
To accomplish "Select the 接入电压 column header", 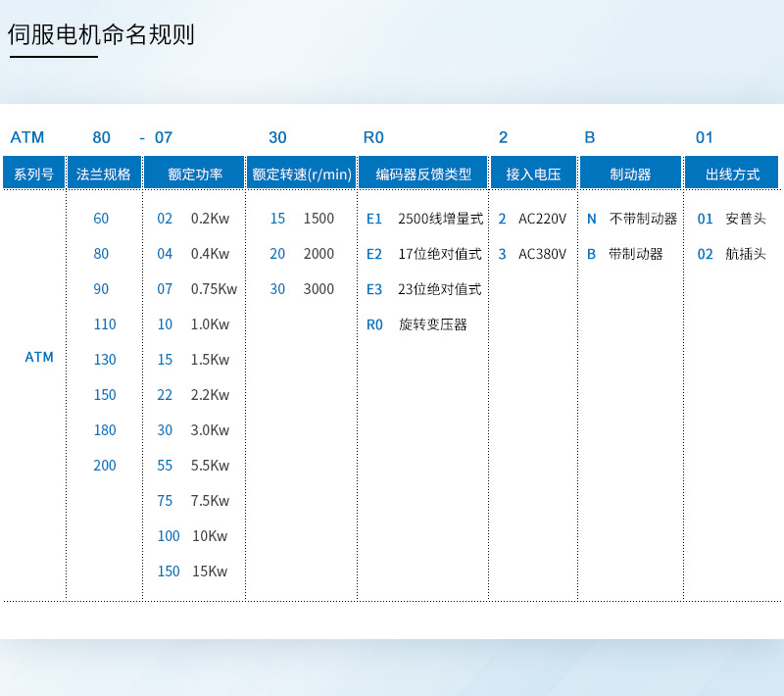I will (x=533, y=174).
